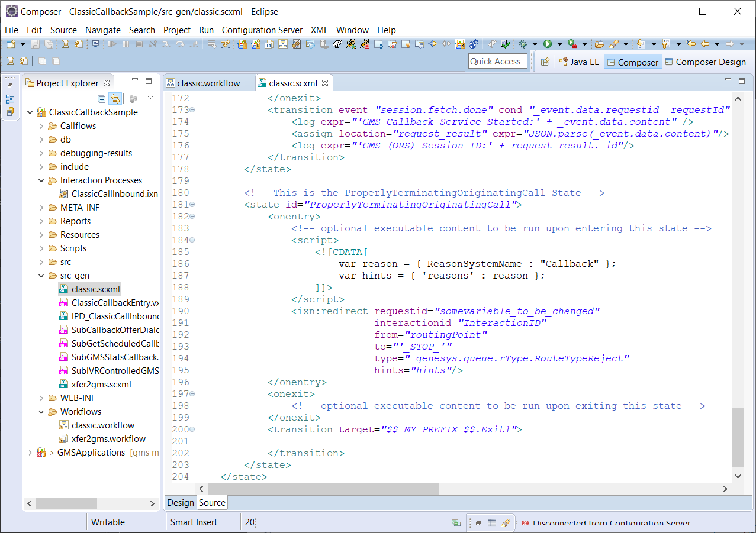Image resolution: width=756 pixels, height=533 pixels.
Task: Maximize the editor area
Action: 741,80
